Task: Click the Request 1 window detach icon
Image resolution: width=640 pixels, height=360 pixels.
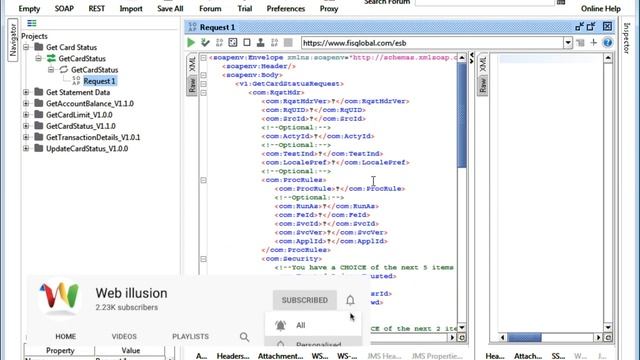Action: tap(579, 27)
